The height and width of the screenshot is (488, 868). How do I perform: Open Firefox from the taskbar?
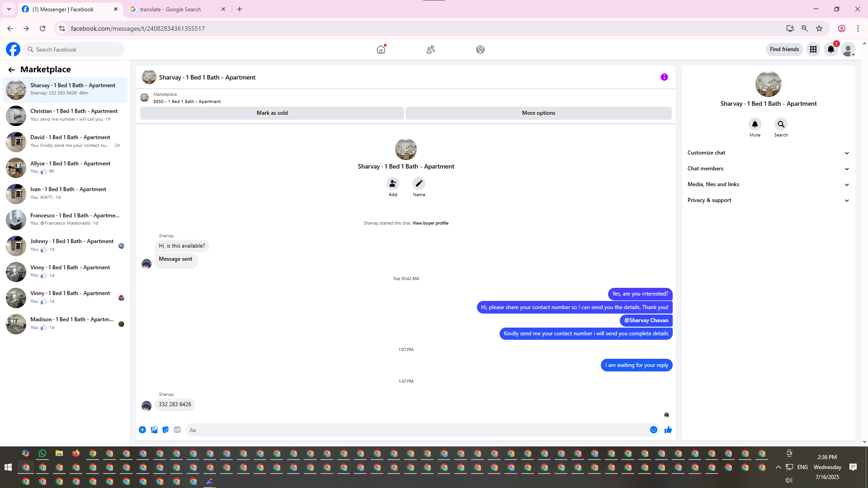coord(76,453)
